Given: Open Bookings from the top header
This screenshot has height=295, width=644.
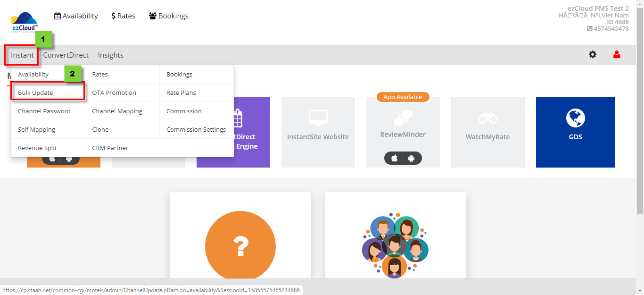Looking at the screenshot, I should pos(168,16).
